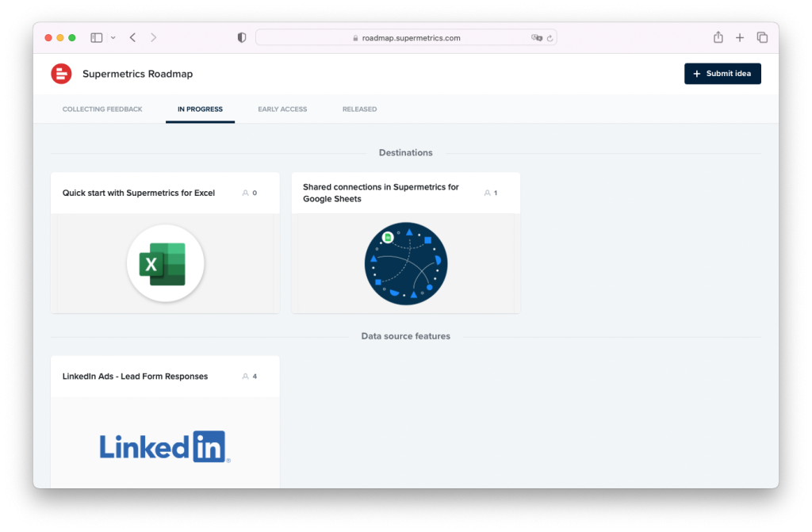Go back with the browser back arrow
812x532 pixels.
(x=132, y=37)
